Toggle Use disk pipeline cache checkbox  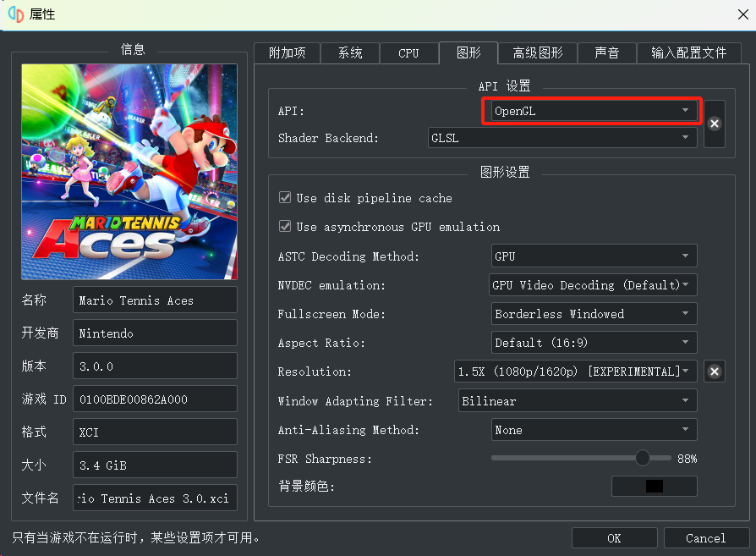click(285, 198)
